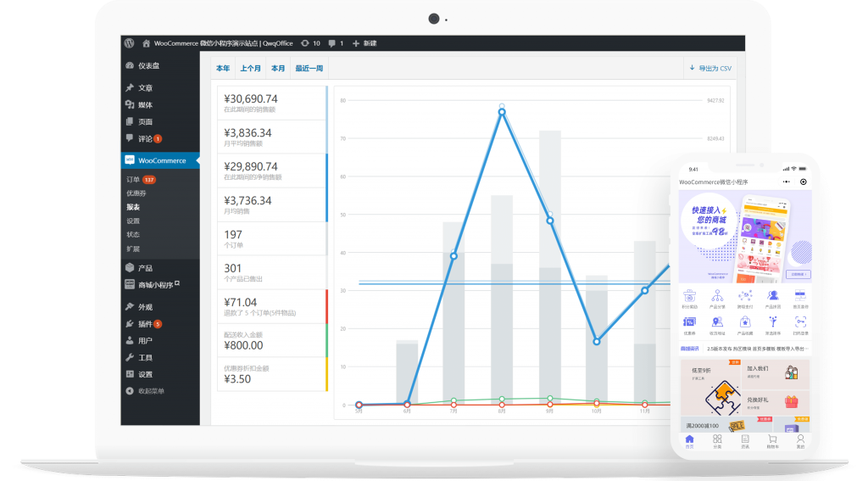Screen dimensions: 868x481
Task: Tap the 产品拼团 person icon on phone
Action: point(773,299)
